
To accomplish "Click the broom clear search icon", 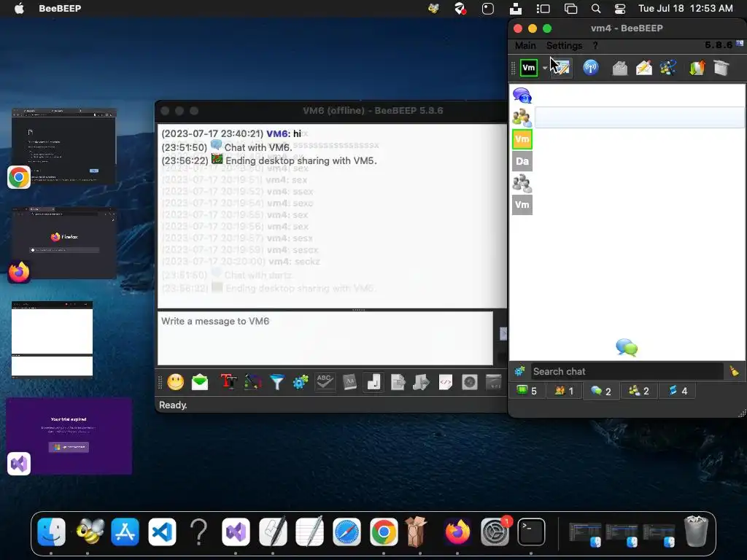I will 734,371.
